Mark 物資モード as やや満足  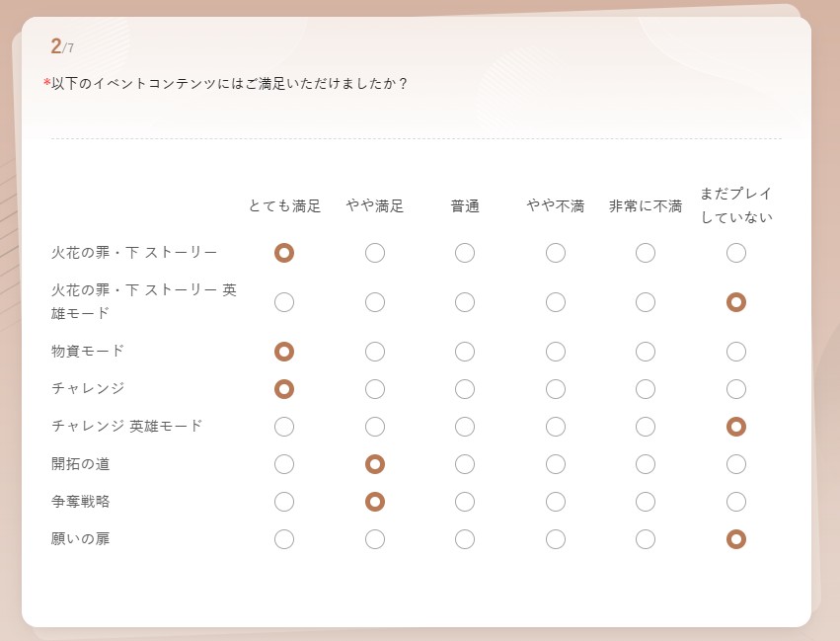point(375,351)
